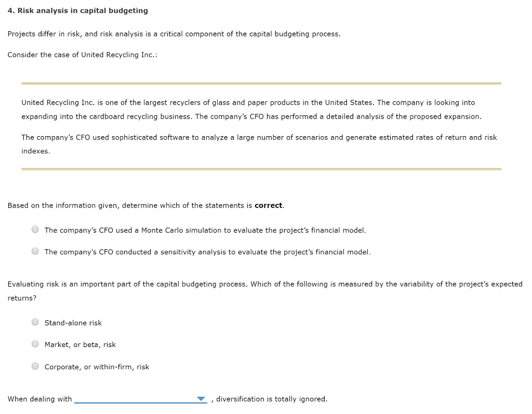Click the heading '4. Risk analysis in capital budgeting'
The width and height of the screenshot is (532, 414).
coord(78,10)
